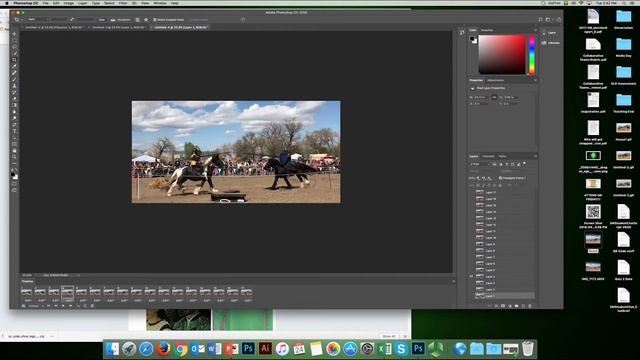This screenshot has height=360, width=640.
Task: Click the delete layer trash icon
Action: coord(530,306)
